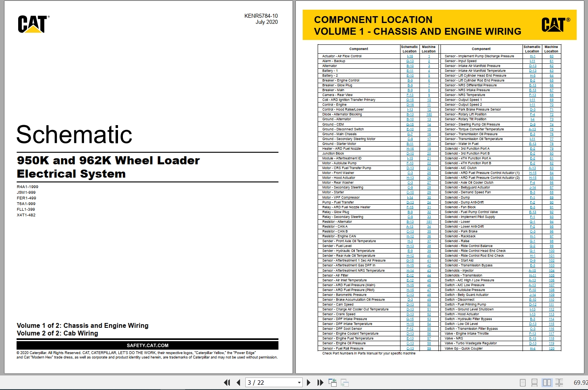Screen dimensions: 588x390
Task: Click the CAT logo on the cover page
Action: point(33,24)
